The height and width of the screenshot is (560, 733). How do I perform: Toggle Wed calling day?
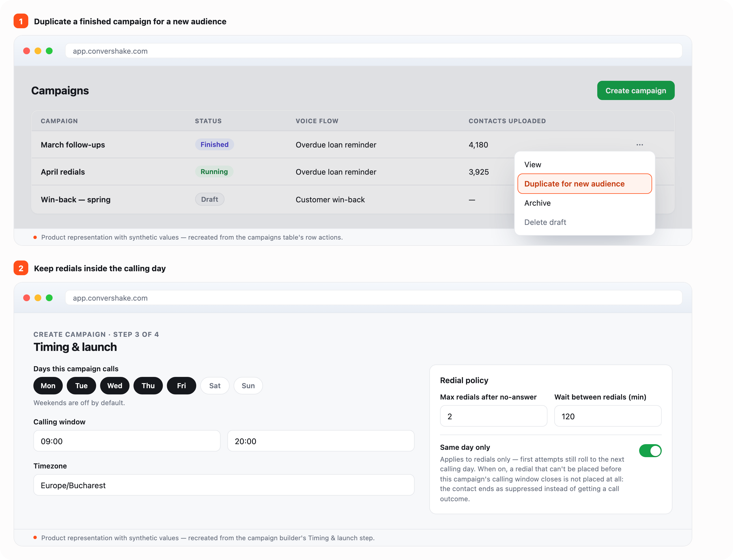coord(115,386)
